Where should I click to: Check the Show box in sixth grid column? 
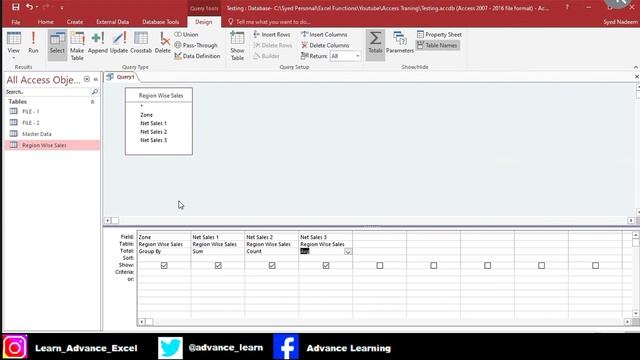point(433,265)
